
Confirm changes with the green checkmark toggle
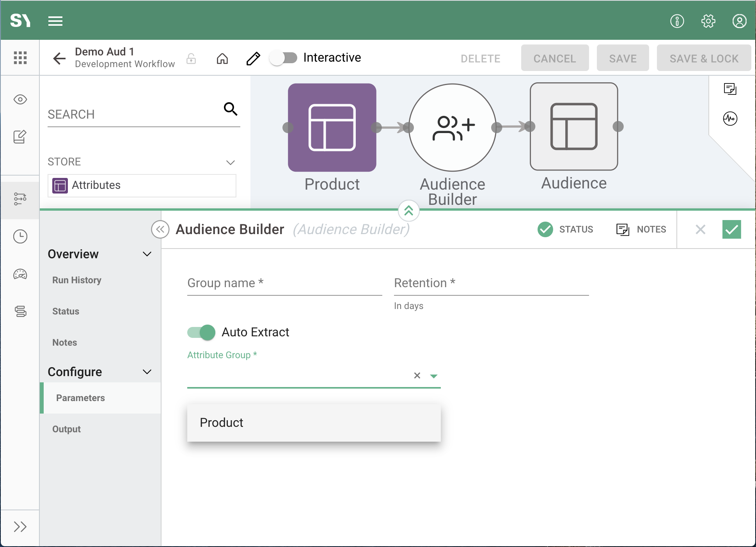[732, 230]
